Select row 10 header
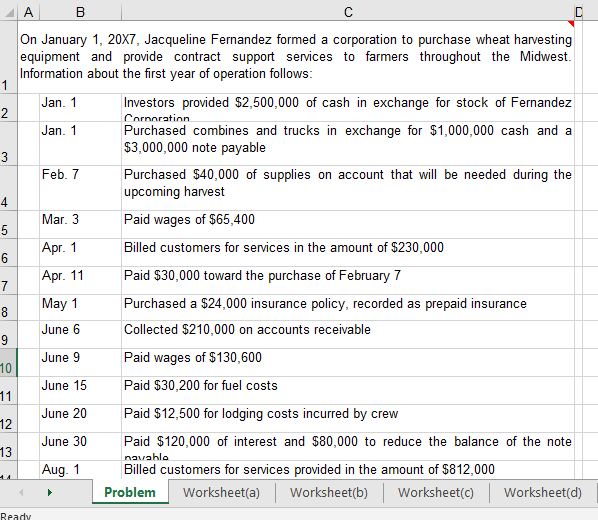Image resolution: width=598 pixels, height=520 pixels. tap(8, 362)
